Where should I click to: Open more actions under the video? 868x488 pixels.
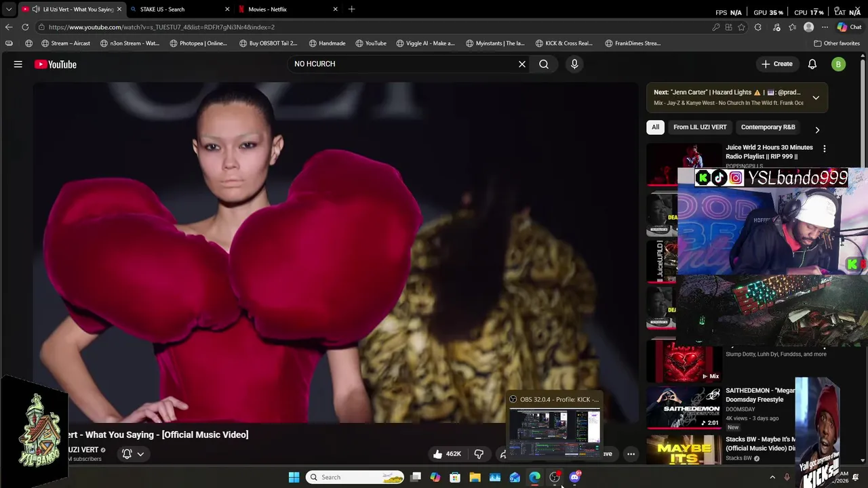631,454
